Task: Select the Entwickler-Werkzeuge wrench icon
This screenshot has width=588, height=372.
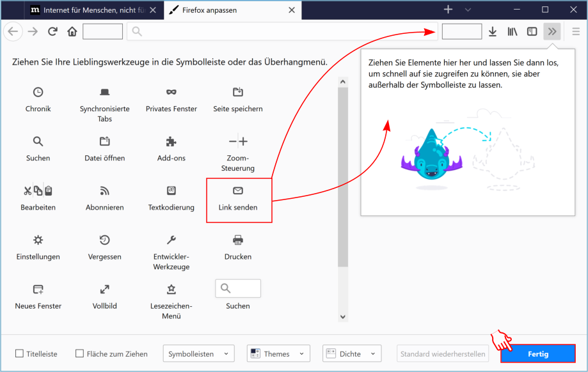Action: [171, 241]
